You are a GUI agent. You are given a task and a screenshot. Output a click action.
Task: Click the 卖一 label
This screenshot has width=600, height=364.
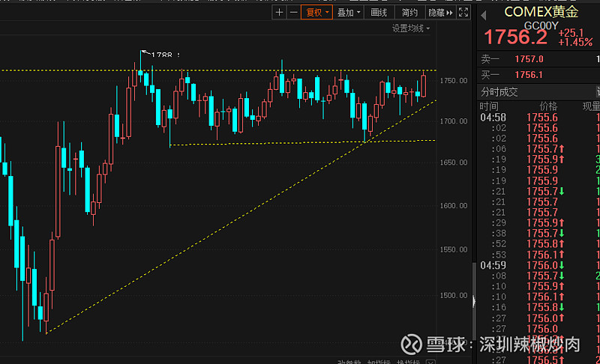tap(490, 59)
